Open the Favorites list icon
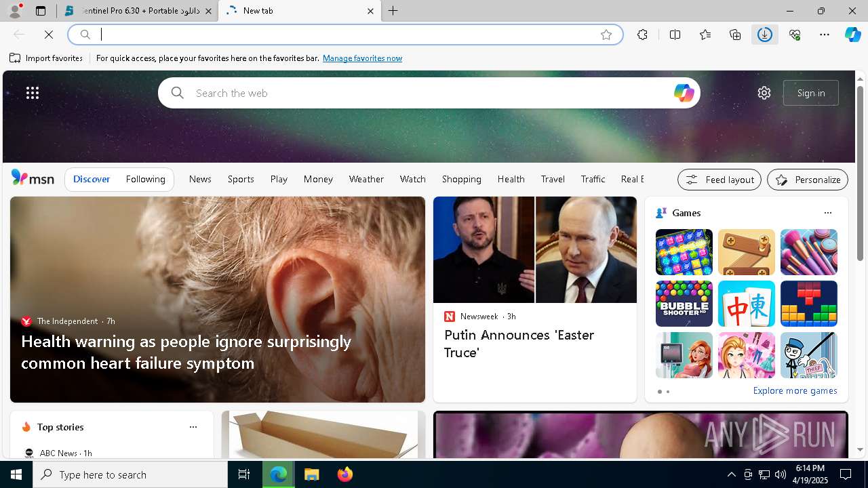The image size is (868, 488). [x=705, y=35]
